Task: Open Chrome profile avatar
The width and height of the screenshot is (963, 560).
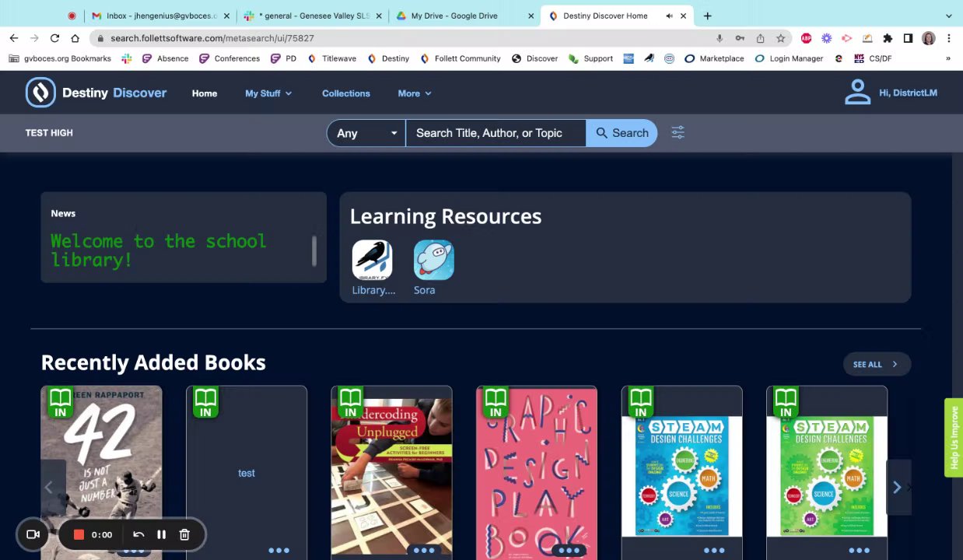Action: (929, 38)
